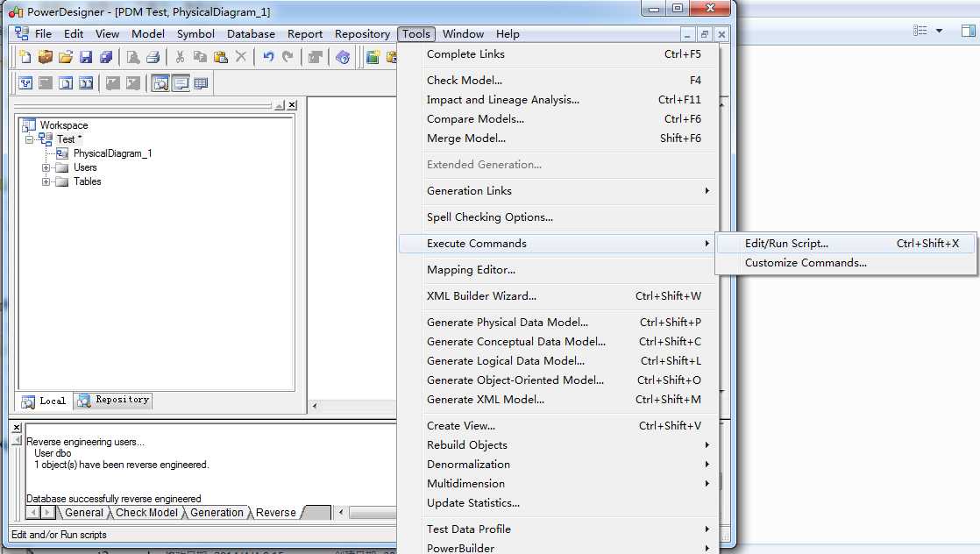
Task: Open Print Preview from the toolbar
Action: pos(133,58)
